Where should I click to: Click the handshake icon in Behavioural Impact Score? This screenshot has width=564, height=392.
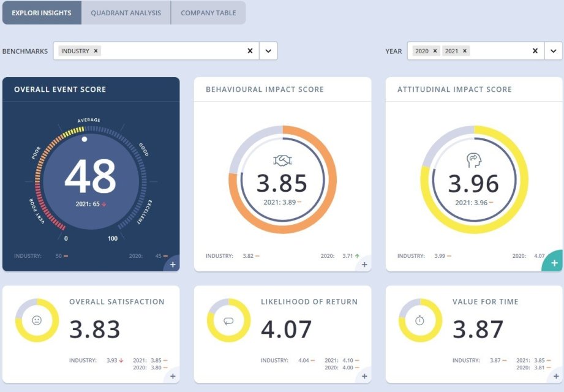click(282, 160)
